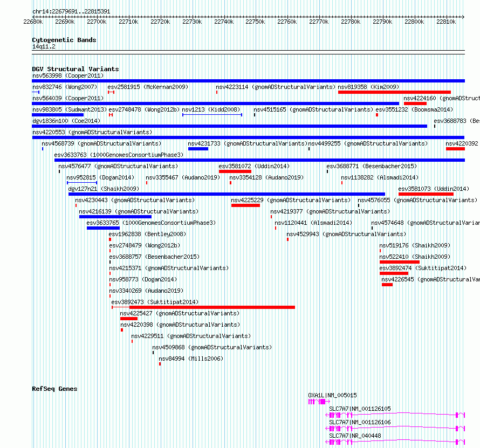Select the esv3581073 (Uddin2014) label
Viewport: 480px width, 448px height.
coord(434,189)
